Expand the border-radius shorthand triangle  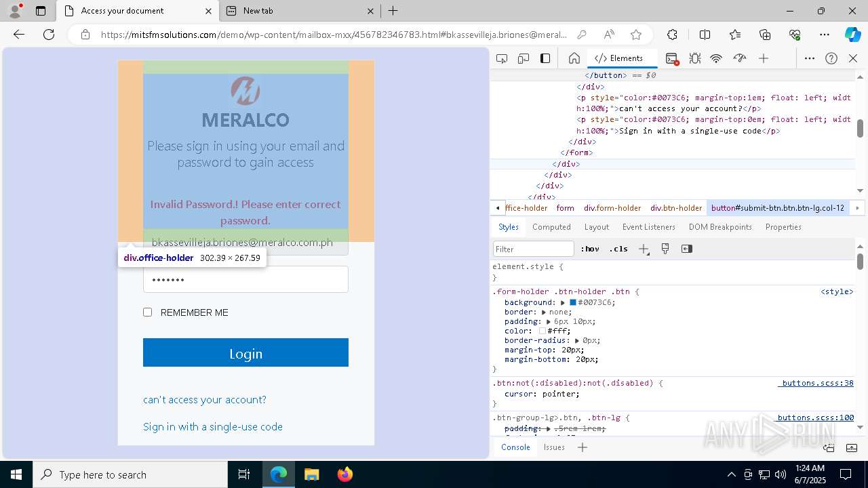point(578,340)
